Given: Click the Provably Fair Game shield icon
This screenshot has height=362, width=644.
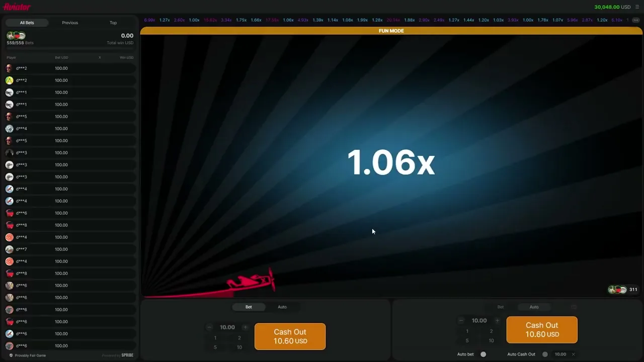Looking at the screenshot, I should [11, 355].
